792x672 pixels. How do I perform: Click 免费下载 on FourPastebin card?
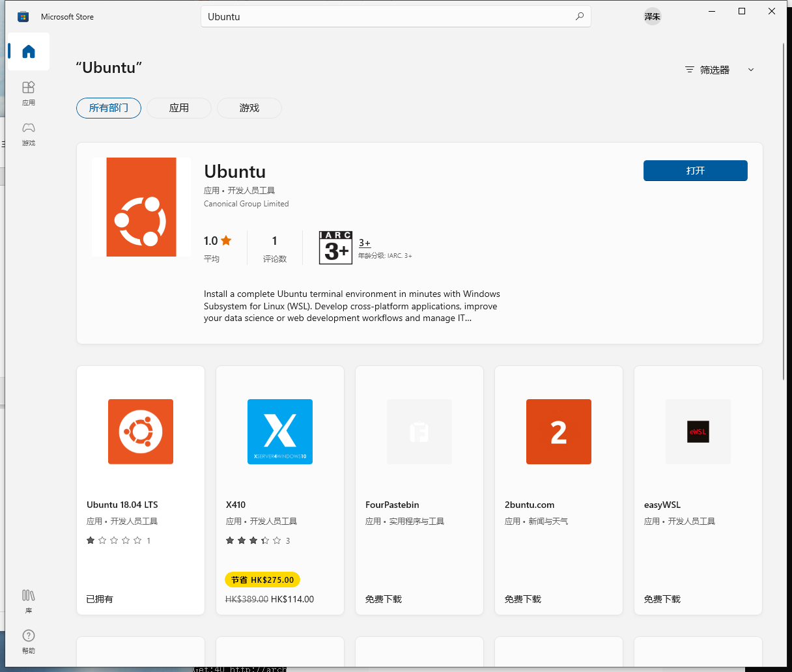coord(384,599)
